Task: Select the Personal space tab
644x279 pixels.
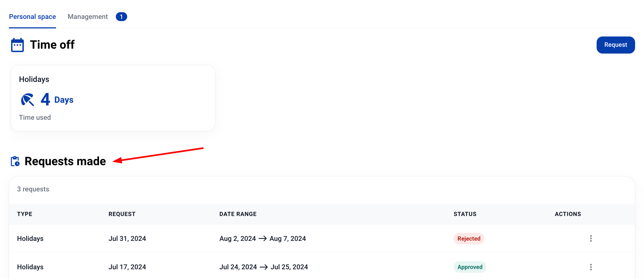Action: tap(32, 17)
